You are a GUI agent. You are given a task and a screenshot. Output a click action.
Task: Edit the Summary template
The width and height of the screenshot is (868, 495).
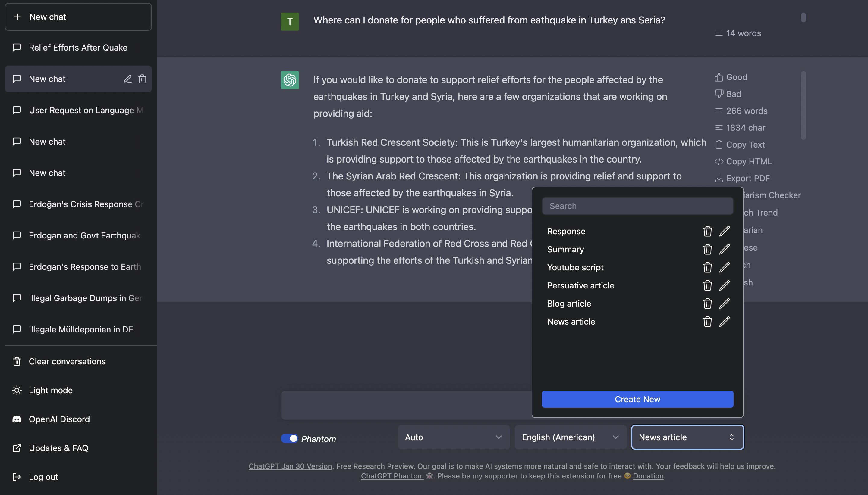tap(725, 249)
